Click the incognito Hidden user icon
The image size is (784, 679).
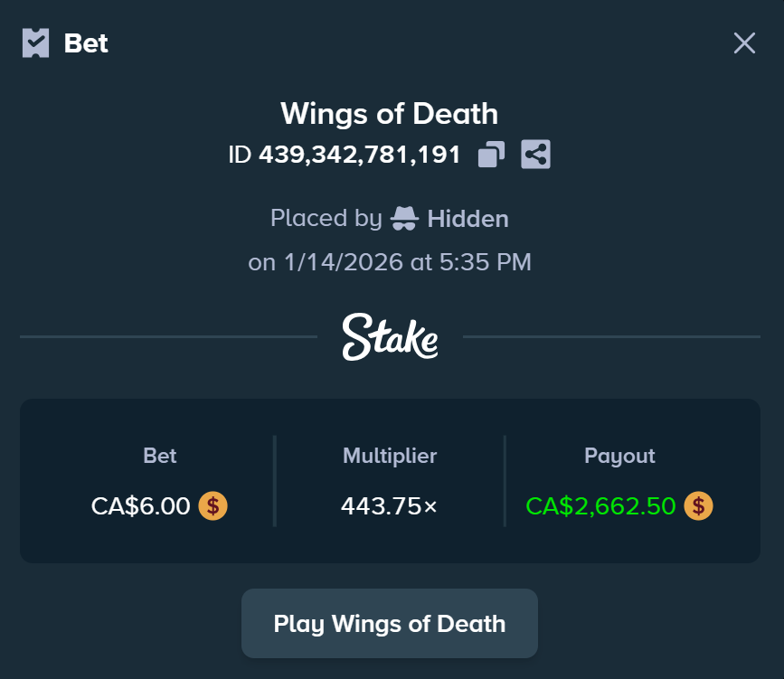coord(404,219)
